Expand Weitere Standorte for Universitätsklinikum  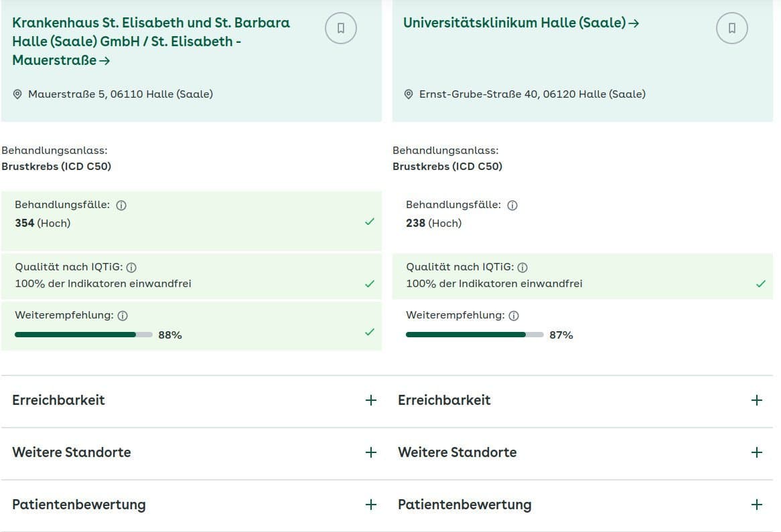[x=757, y=452]
